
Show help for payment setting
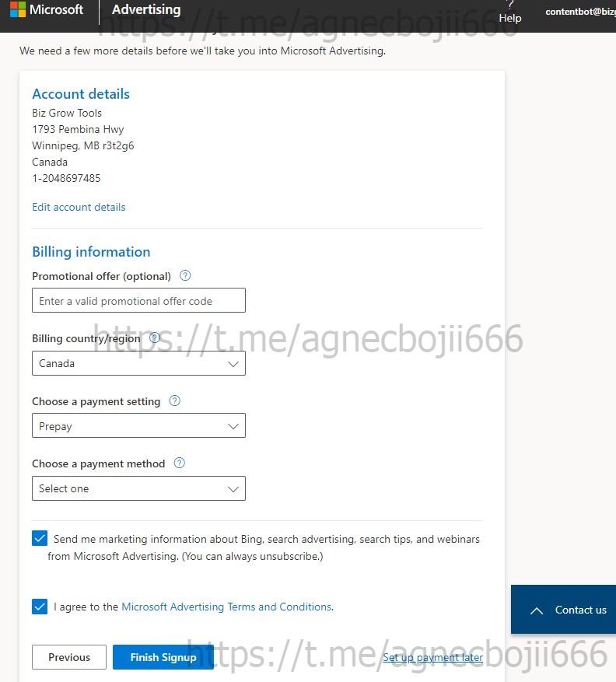tap(174, 400)
